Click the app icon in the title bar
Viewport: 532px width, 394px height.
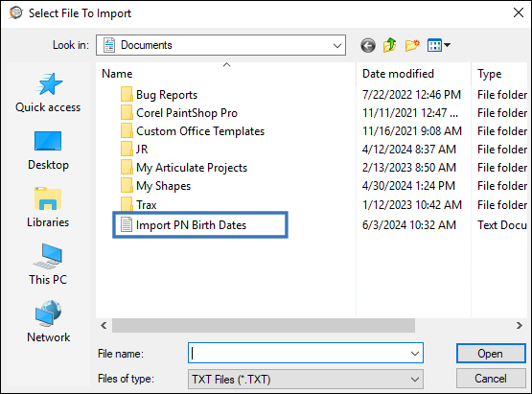pyautogui.click(x=15, y=12)
